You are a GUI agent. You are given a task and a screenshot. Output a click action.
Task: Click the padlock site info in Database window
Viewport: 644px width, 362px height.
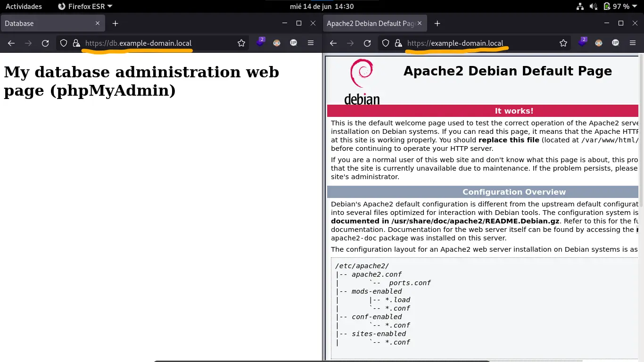coord(76,43)
